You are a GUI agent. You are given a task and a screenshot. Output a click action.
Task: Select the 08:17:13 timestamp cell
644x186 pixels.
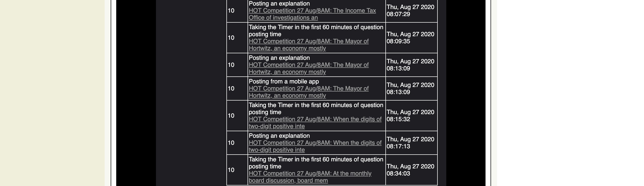[x=411, y=143]
